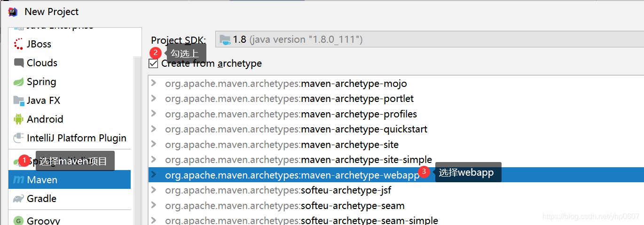
Task: Expand the softeu-archetype-jsf entry
Action: [x=154, y=190]
